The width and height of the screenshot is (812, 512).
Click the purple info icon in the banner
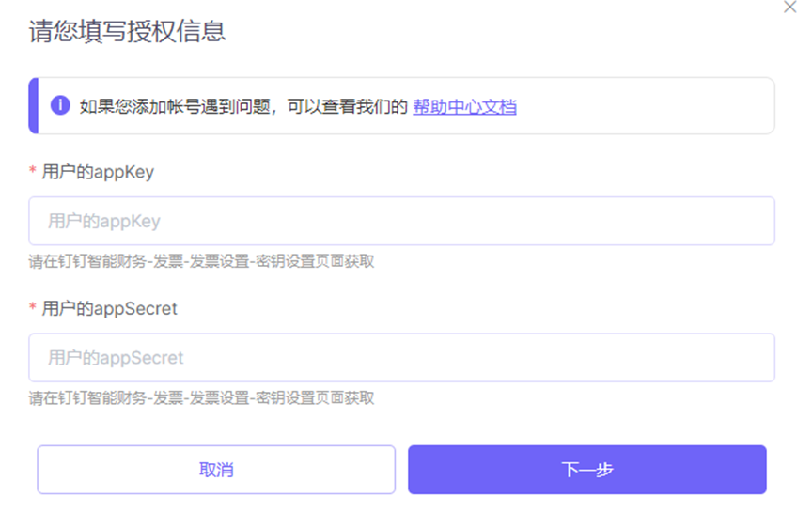pos(60,105)
